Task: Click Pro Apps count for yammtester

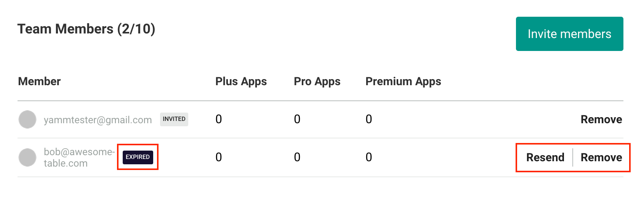Action: click(297, 119)
